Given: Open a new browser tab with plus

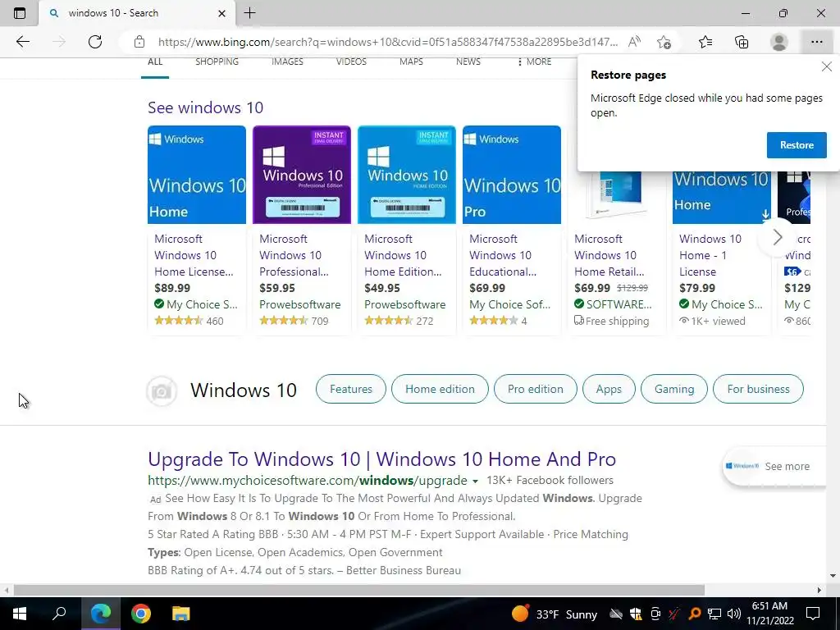Looking at the screenshot, I should [x=249, y=13].
